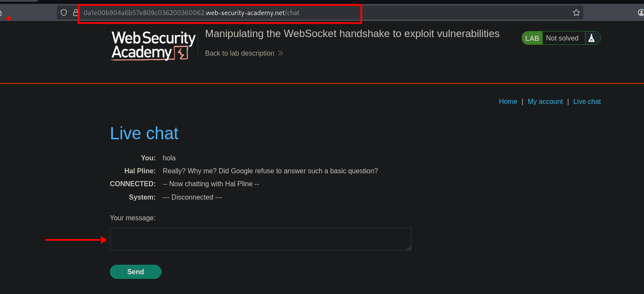Click the Live chat page heading
This screenshot has width=644, height=294.
pos(144,133)
